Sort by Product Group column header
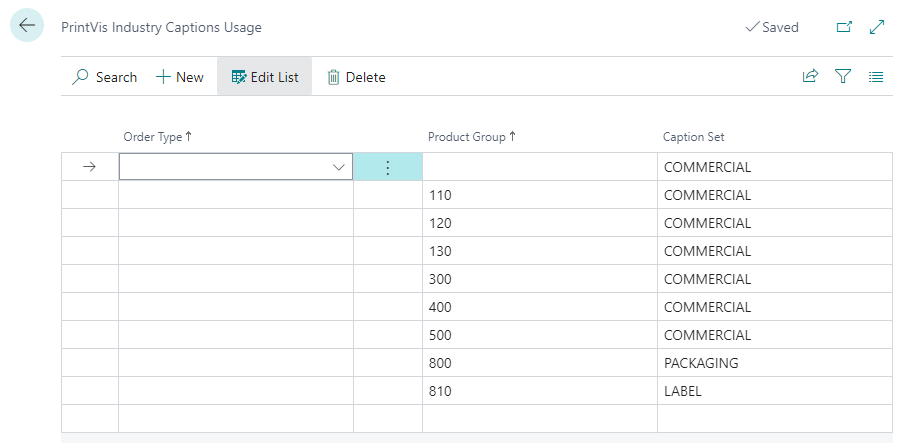 (472, 137)
